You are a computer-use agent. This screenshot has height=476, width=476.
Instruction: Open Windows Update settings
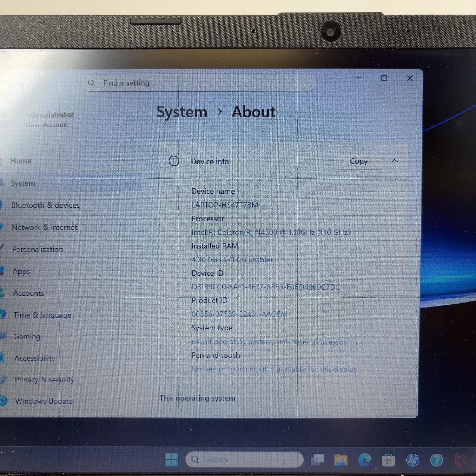point(44,401)
